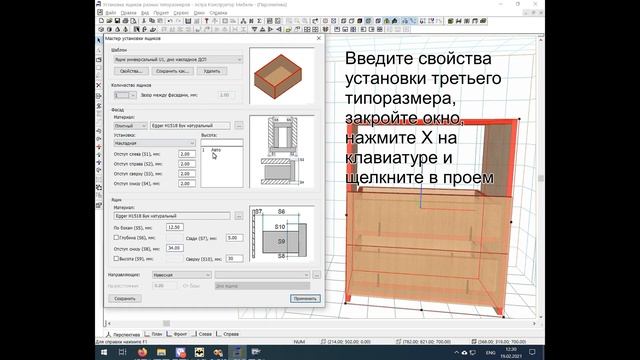
Task: Open Firefox from the taskbar
Action: pos(142,352)
